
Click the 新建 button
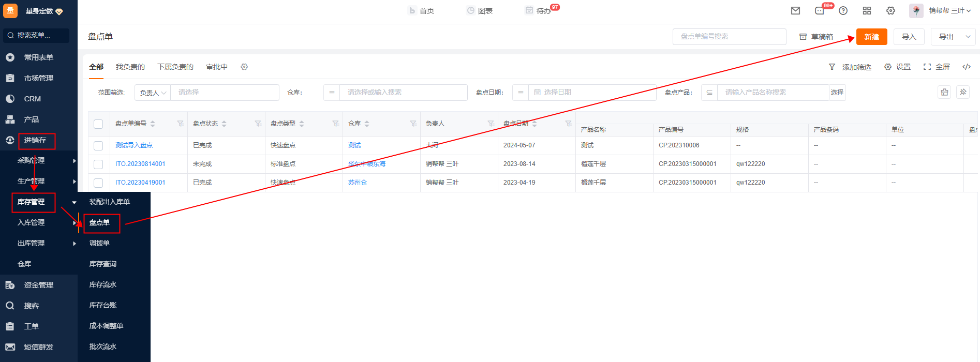tap(872, 37)
